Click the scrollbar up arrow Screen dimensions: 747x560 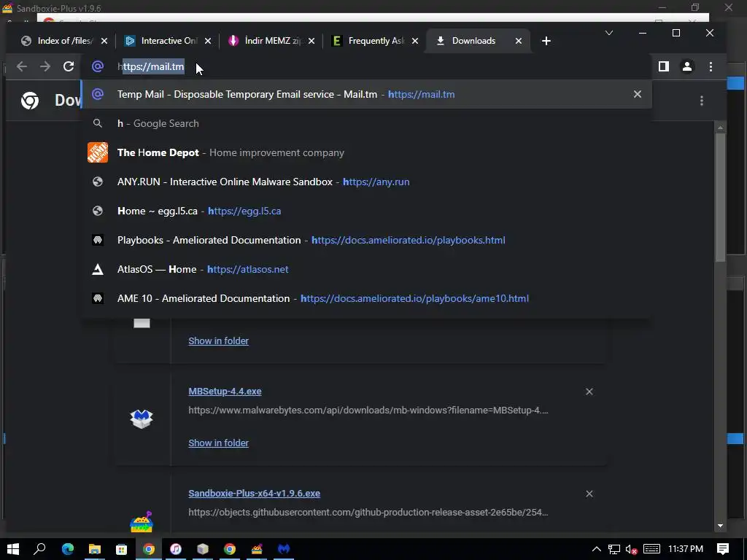[720, 128]
